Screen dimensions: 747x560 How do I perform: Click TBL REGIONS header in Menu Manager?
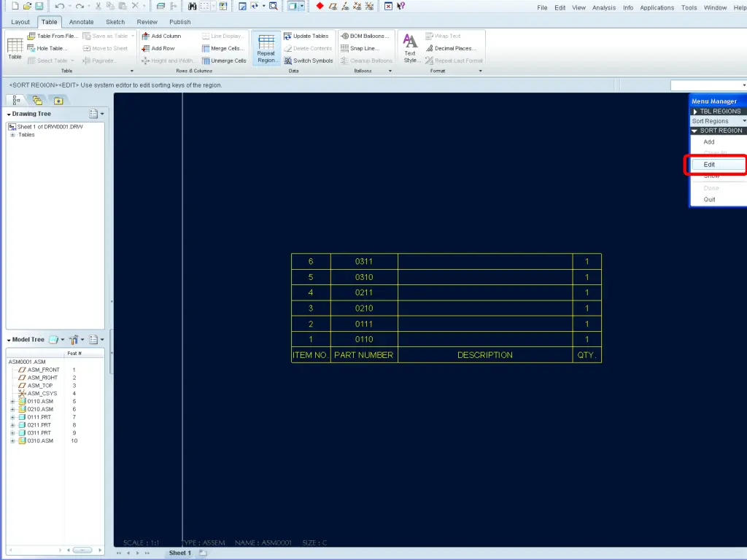[719, 112]
